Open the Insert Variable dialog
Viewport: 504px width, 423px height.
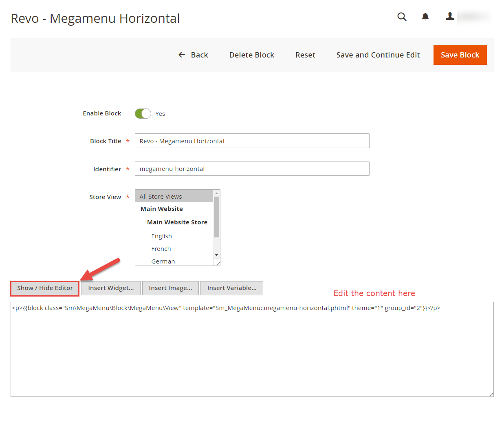[232, 288]
